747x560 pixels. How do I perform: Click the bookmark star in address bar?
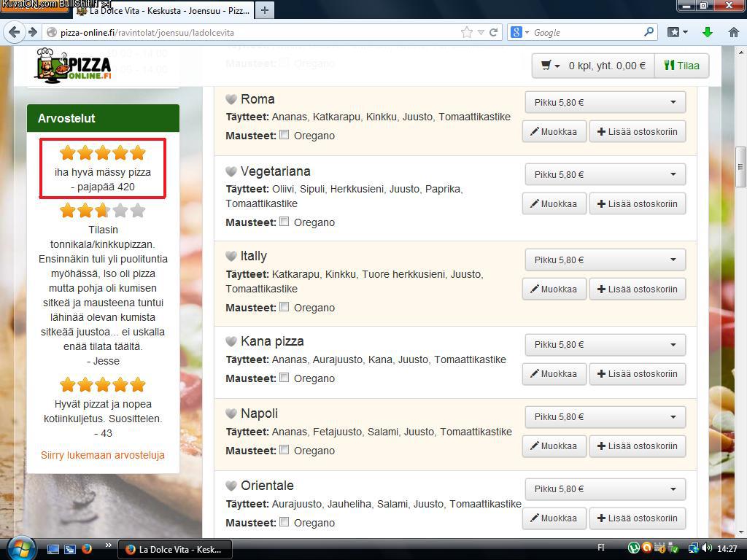pyautogui.click(x=467, y=32)
